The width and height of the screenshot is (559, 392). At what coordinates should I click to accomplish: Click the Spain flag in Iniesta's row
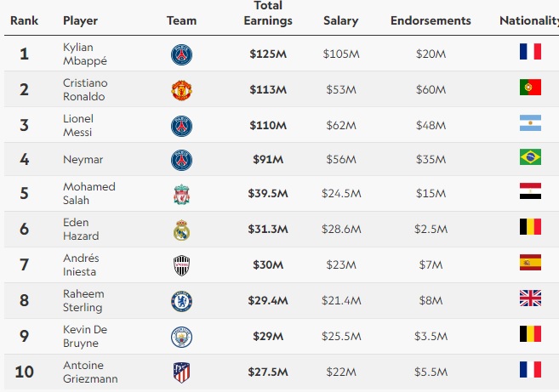point(530,263)
